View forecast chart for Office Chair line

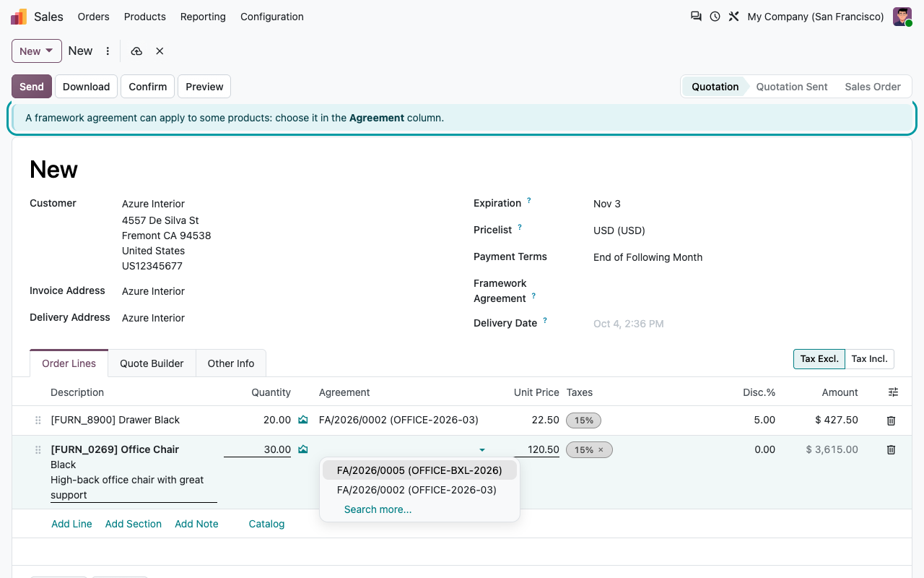[303, 449]
